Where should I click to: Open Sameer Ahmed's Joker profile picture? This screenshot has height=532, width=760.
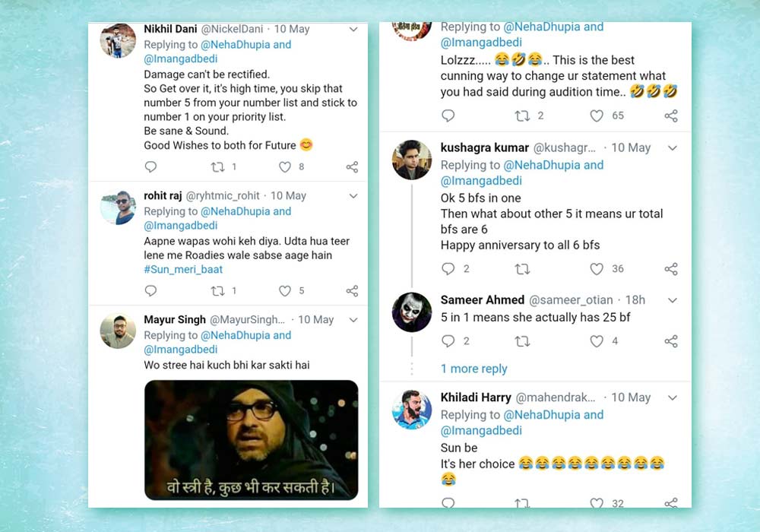[412, 312]
